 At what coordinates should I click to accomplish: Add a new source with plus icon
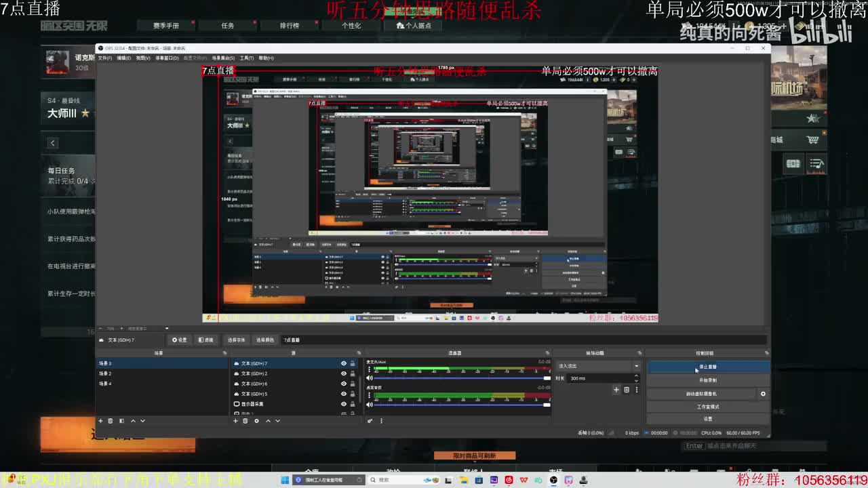235,421
